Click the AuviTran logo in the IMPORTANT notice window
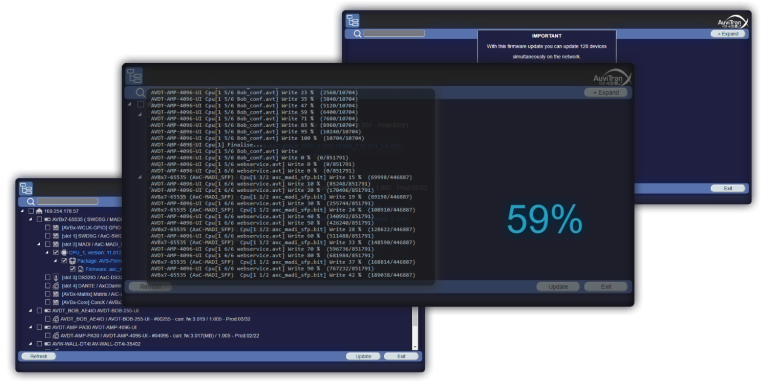 click(x=733, y=23)
